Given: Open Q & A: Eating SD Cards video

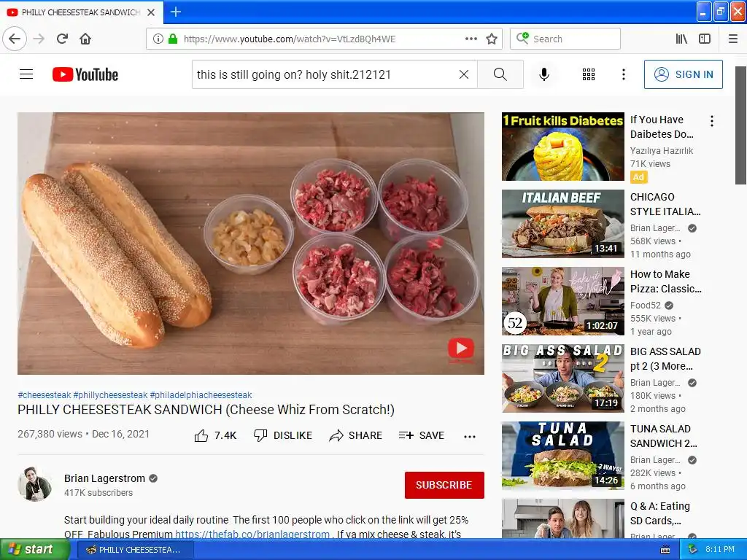Looking at the screenshot, I should point(660,513).
